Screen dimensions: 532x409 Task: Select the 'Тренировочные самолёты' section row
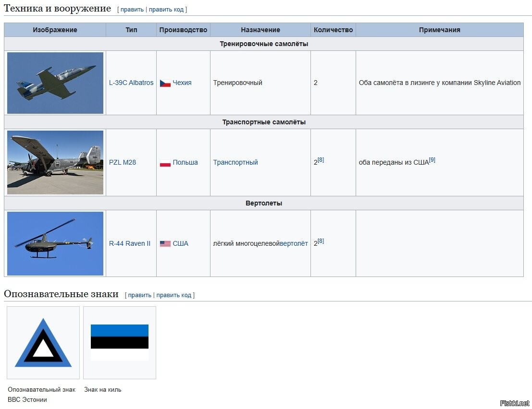(x=264, y=44)
